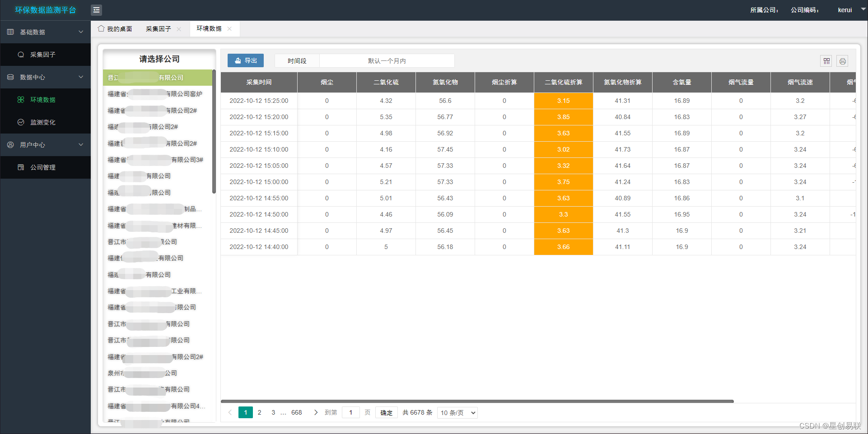Viewport: 868px width, 434px height.
Task: Click the 导出 export button
Action: click(x=246, y=60)
